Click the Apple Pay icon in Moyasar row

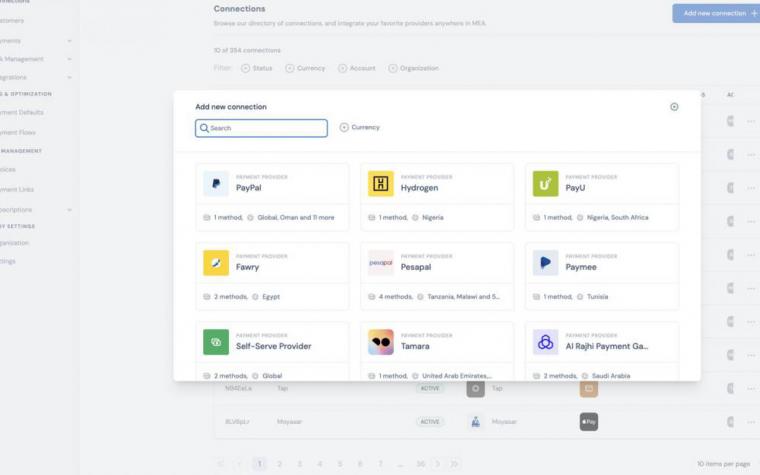[588, 422]
